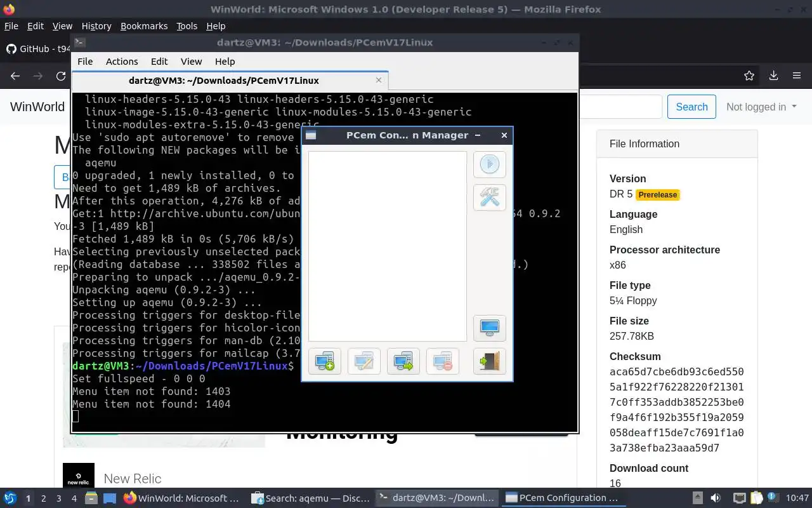The height and width of the screenshot is (508, 812).
Task: Open the update notifier tray icon
Action: click(773, 498)
